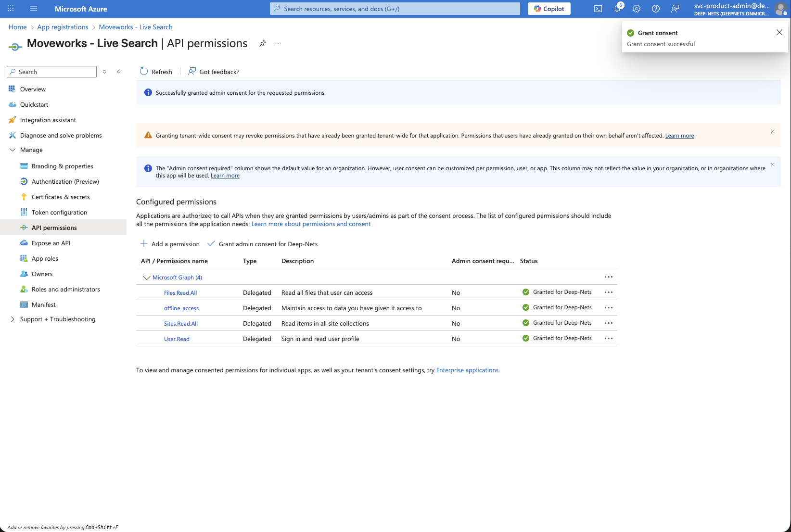
Task: Click Got feedback? in the toolbar
Action: 214,72
